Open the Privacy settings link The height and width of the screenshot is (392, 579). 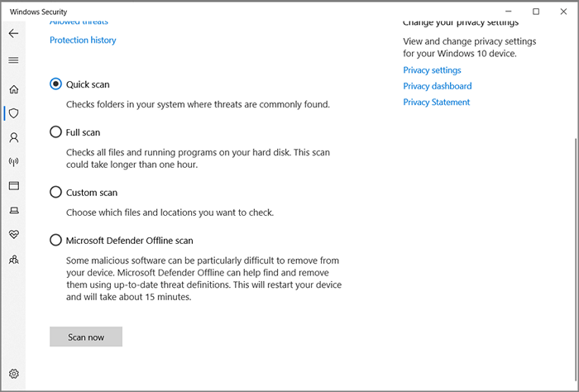click(432, 70)
